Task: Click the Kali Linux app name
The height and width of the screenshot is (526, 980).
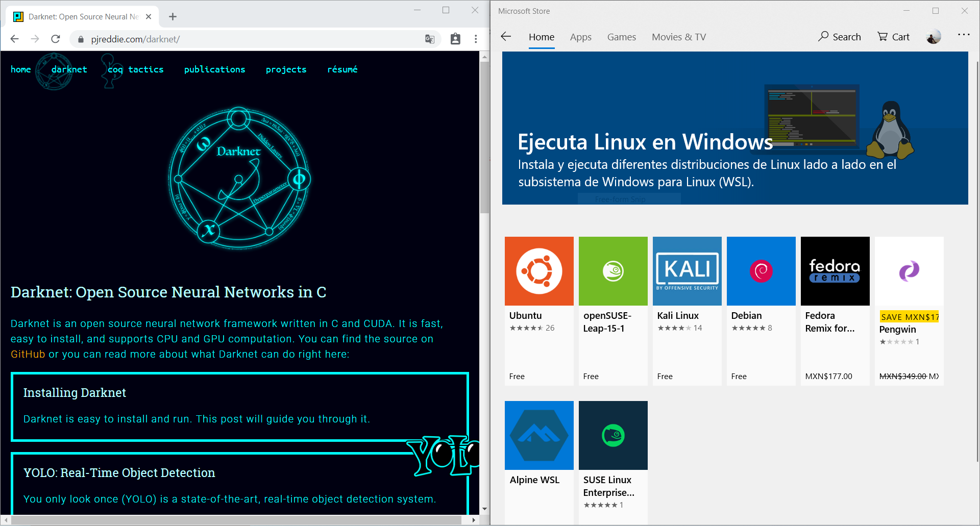Action: click(678, 316)
